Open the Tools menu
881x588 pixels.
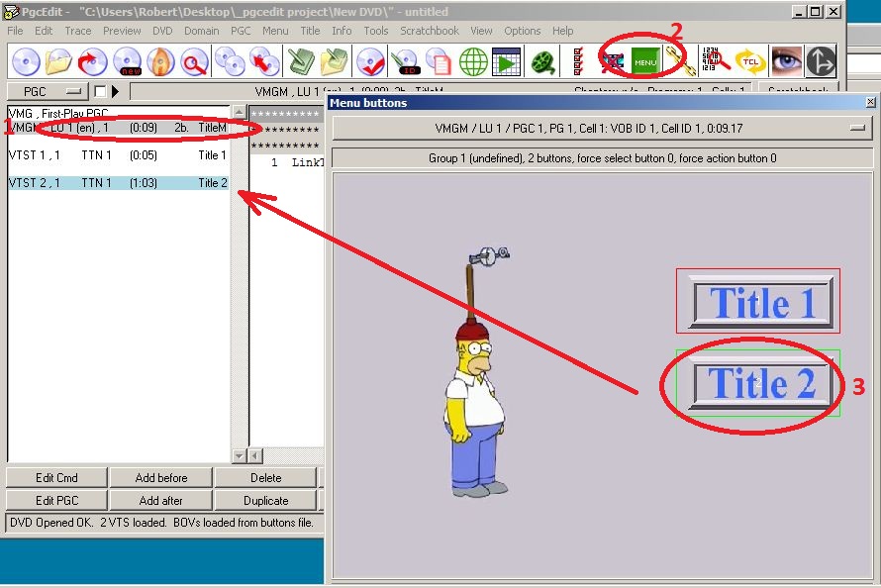(376, 31)
